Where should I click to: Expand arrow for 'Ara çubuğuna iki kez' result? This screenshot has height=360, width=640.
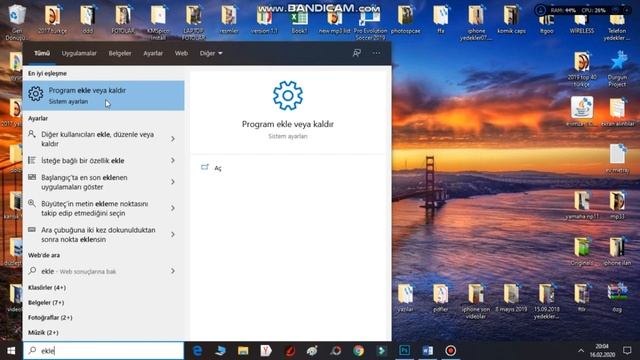[x=173, y=234]
